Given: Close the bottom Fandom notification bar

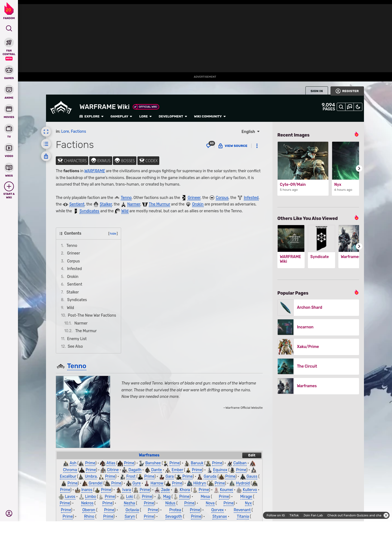Looking at the screenshot, I should pos(386,515).
